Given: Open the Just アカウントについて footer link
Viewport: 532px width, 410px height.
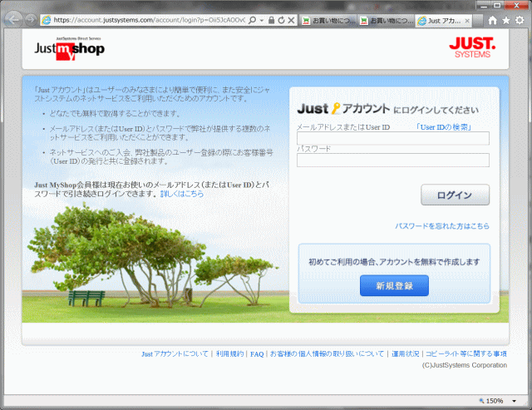Looking at the screenshot, I should (x=175, y=354).
